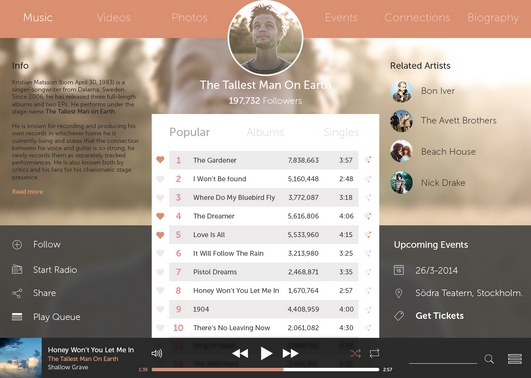Switch to the Albums tab
Image resolution: width=531 pixels, height=378 pixels.
coord(265,132)
